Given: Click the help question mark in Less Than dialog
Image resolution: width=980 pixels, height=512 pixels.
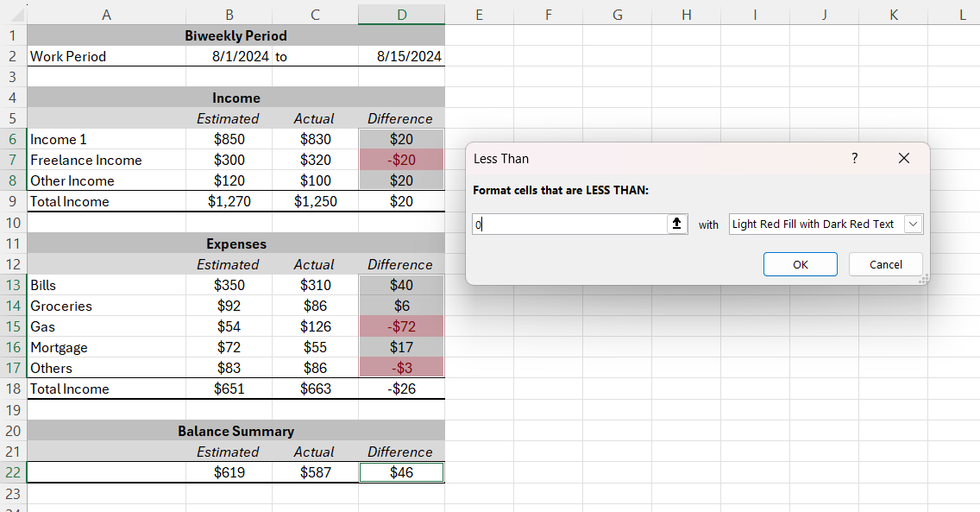Looking at the screenshot, I should (x=854, y=158).
